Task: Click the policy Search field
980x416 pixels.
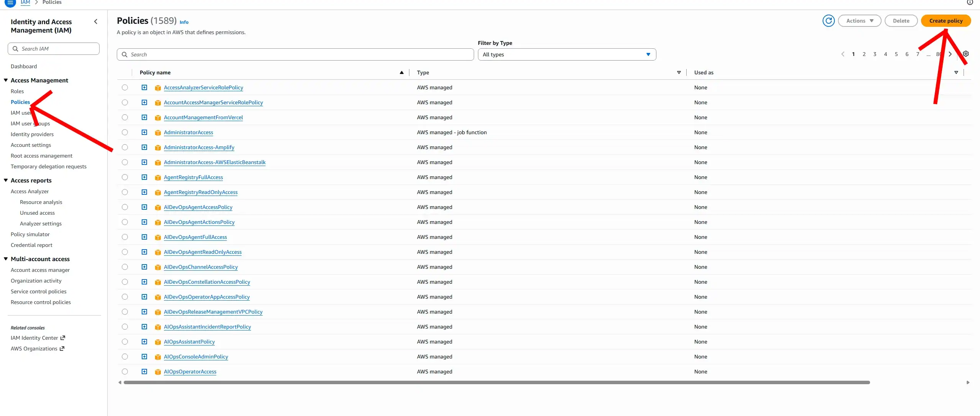Action: 295,54
